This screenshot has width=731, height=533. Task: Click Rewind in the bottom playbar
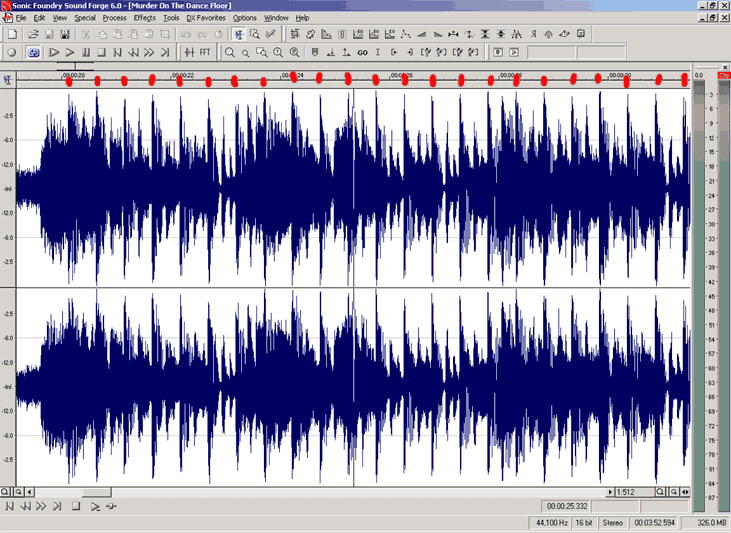25,506
